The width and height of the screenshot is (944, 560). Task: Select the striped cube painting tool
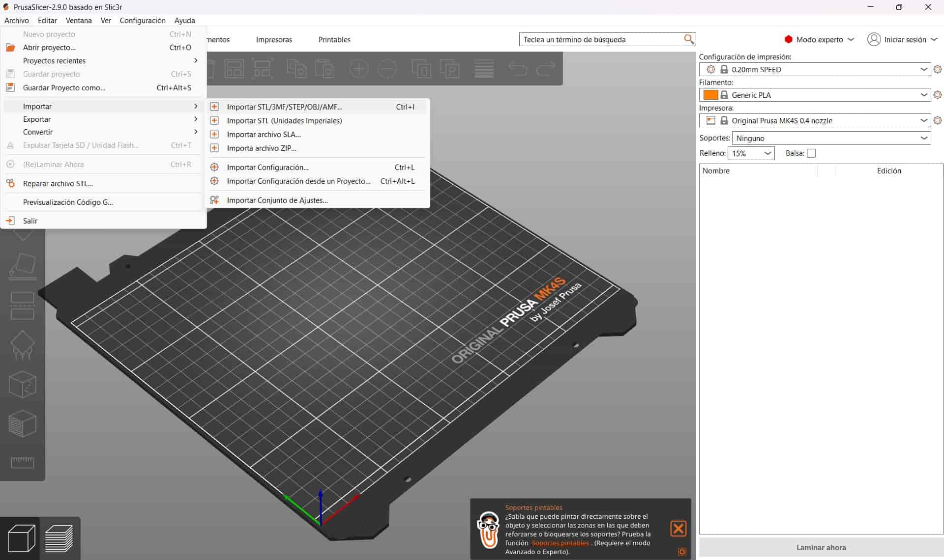tap(23, 423)
